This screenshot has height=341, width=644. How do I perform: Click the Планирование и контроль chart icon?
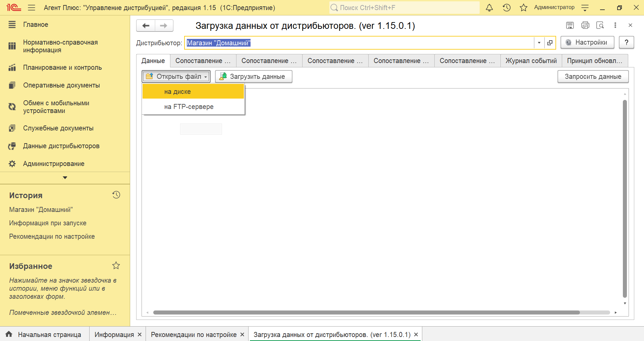coord(12,67)
